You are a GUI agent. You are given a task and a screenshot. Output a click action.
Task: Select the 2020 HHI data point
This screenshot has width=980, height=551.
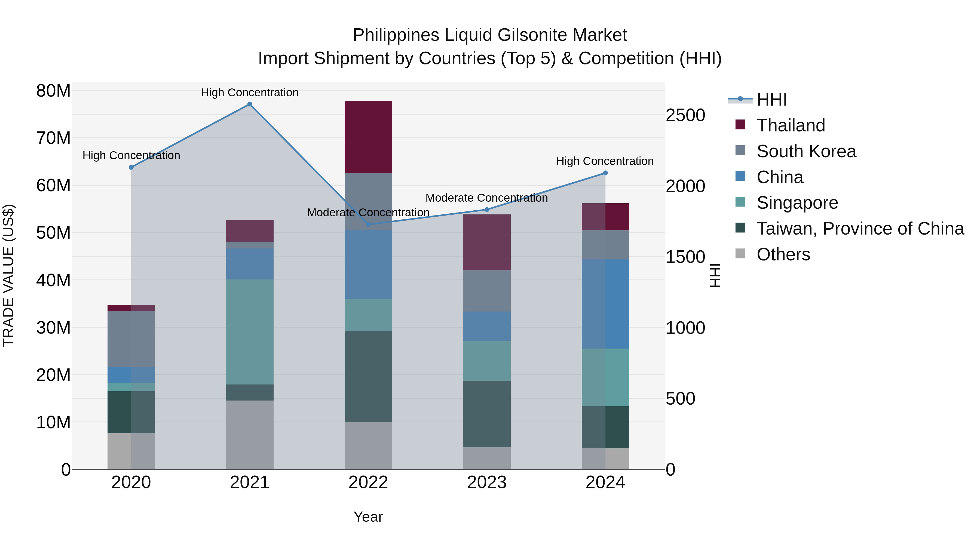pyautogui.click(x=131, y=167)
